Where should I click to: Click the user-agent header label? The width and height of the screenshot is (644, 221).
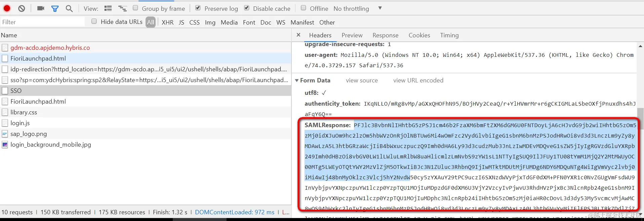pyautogui.click(x=321, y=55)
